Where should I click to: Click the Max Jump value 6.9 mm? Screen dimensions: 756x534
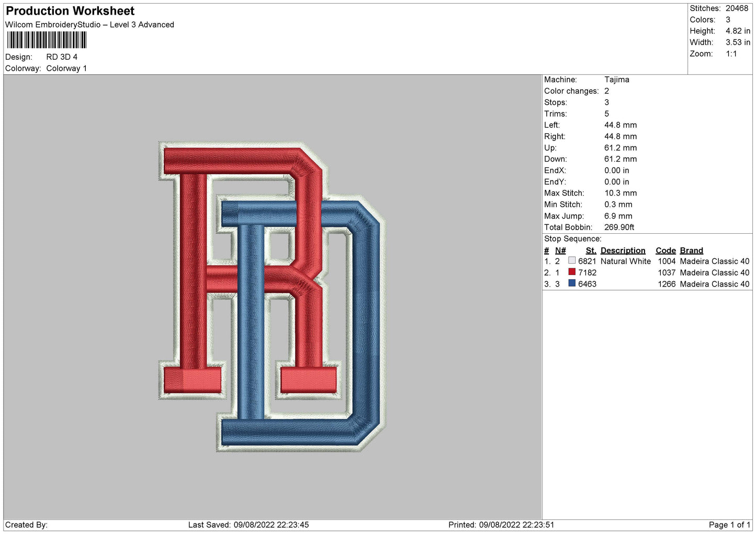tap(618, 216)
